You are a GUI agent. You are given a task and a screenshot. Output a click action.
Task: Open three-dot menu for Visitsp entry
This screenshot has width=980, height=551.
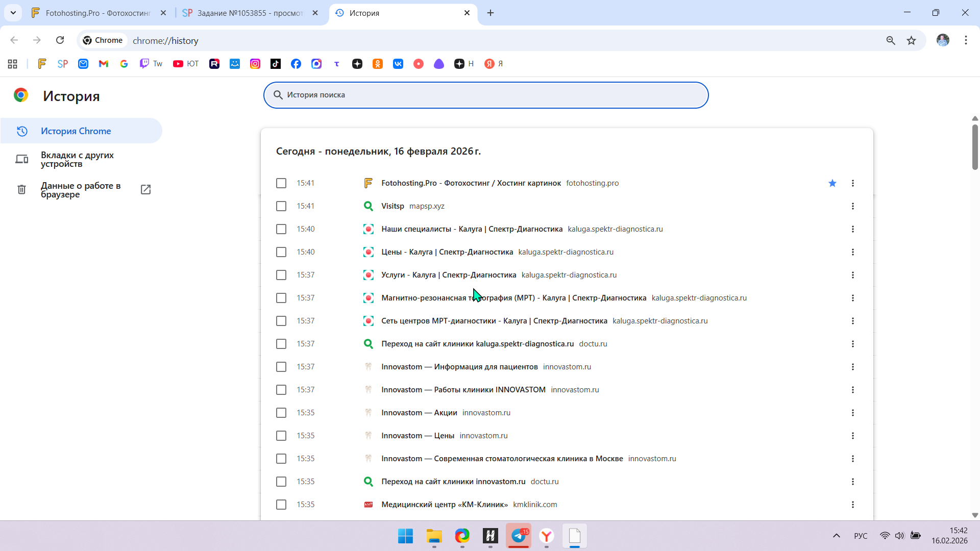coord(852,206)
